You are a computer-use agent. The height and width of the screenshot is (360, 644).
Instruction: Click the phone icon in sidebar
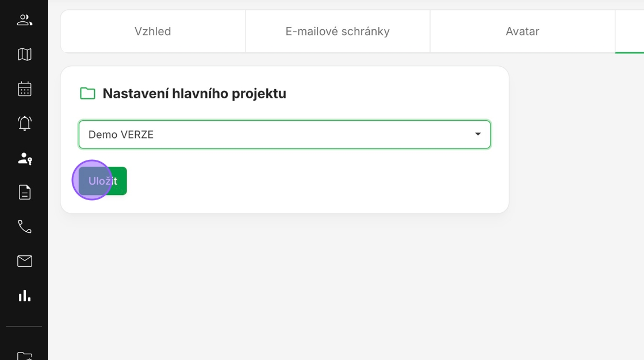point(24,227)
